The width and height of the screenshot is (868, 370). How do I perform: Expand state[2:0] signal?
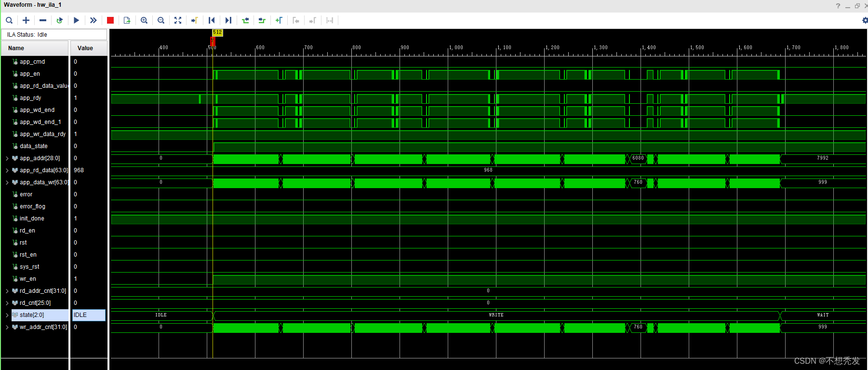(7, 315)
